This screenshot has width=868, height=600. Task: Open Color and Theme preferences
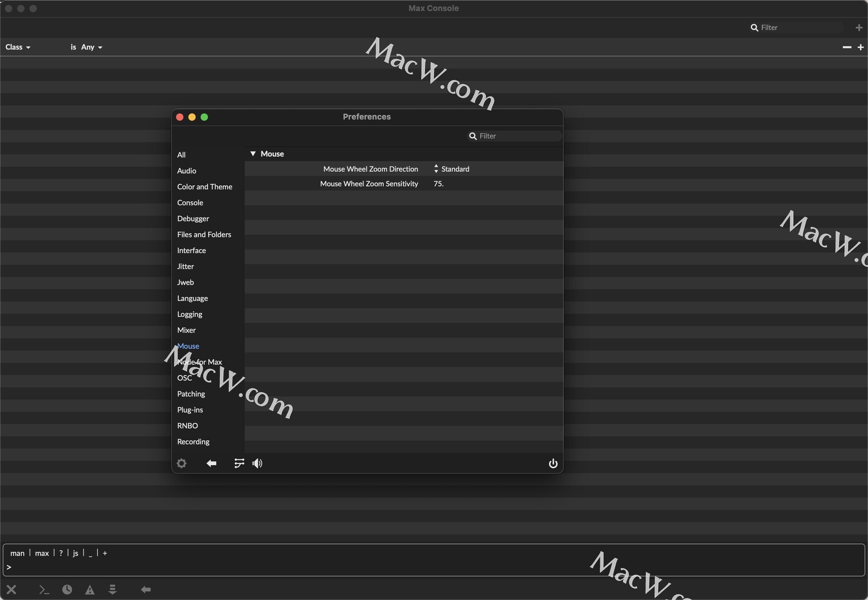coord(205,187)
